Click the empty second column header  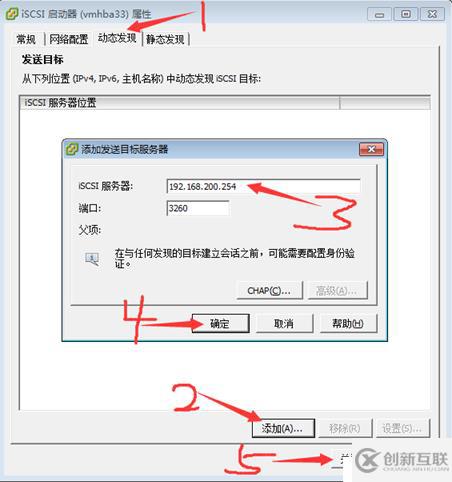tap(385, 102)
